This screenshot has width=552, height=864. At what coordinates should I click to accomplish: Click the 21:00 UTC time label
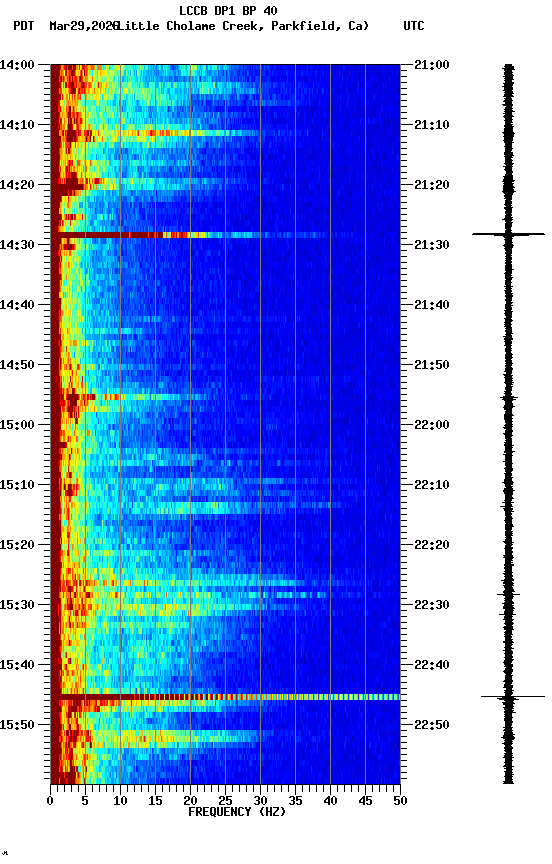pos(432,65)
